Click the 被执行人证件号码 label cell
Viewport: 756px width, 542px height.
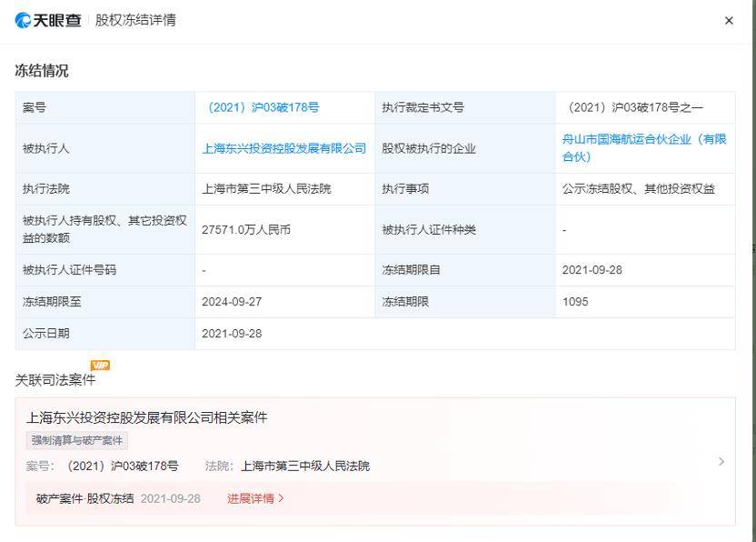pyautogui.click(x=105, y=270)
